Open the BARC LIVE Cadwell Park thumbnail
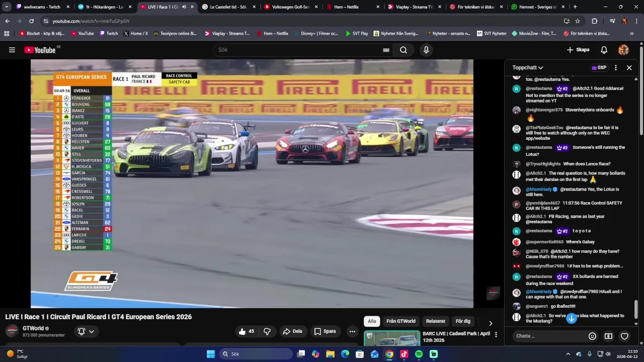The height and width of the screenshot is (362, 644). [x=392, y=338]
